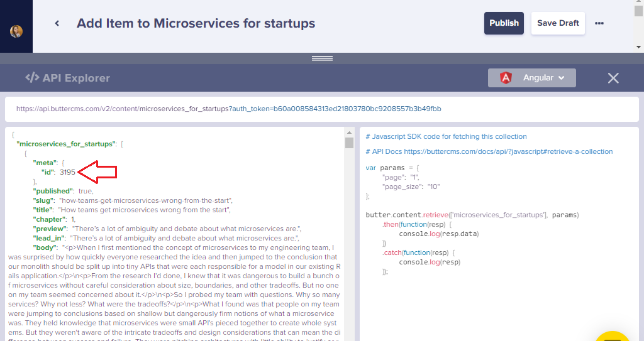Click the var params code line
The height and width of the screenshot is (341, 644).
tap(392, 168)
